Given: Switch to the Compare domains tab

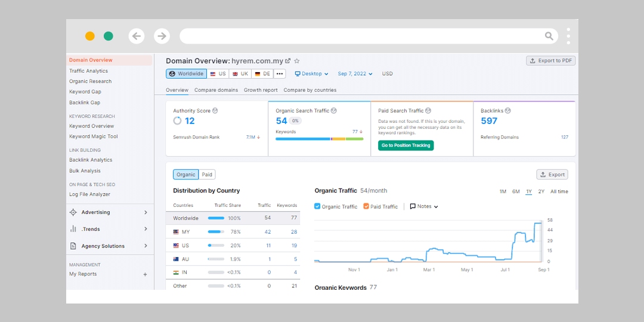Looking at the screenshot, I should click(x=216, y=90).
